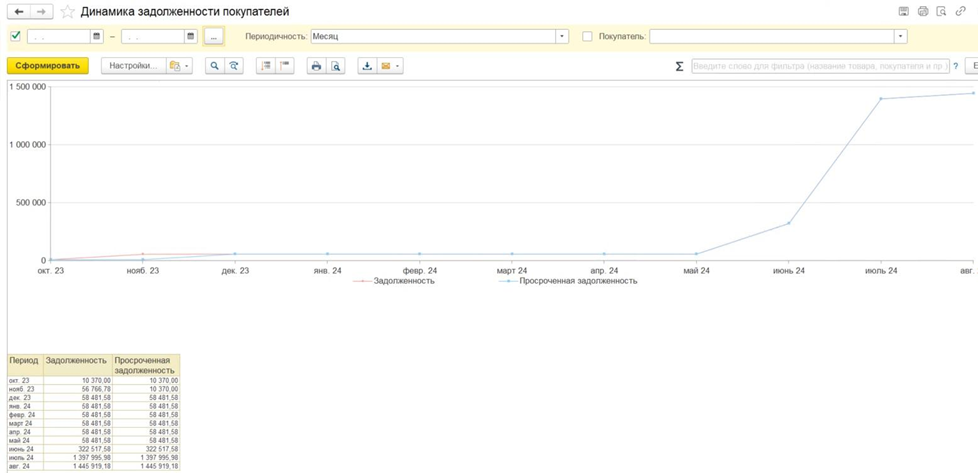Expand the Покупатель dropdown list
Image resolution: width=978 pixels, height=473 pixels.
[900, 36]
